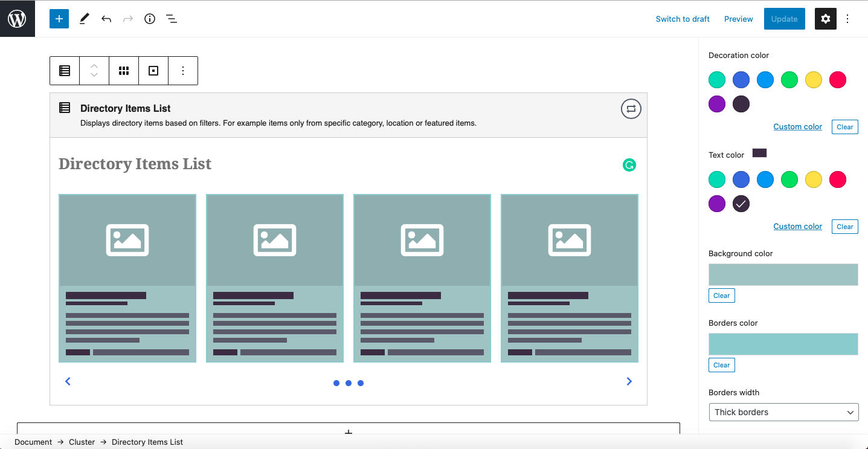
Task: Pick teal Decoration color swatch
Action: pos(717,80)
